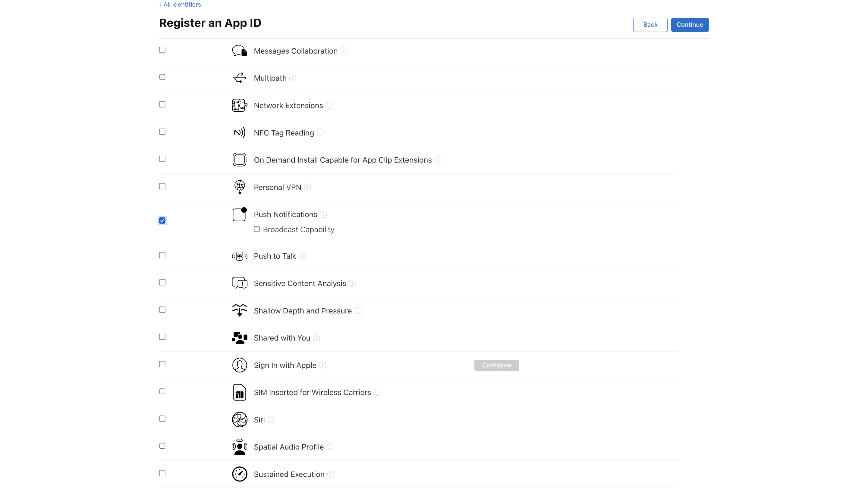This screenshot has height=489, width=868.
Task: Open info icon beside Push to Talk
Action: [x=302, y=256]
